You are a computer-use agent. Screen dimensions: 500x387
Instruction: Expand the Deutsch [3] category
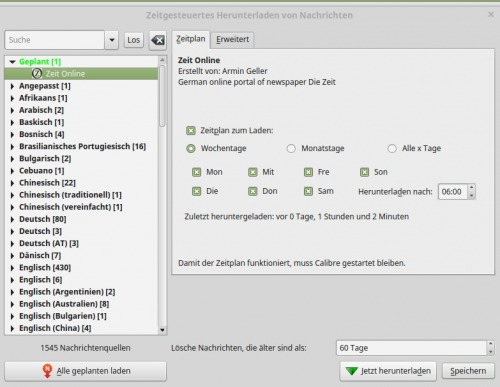[x=12, y=231]
